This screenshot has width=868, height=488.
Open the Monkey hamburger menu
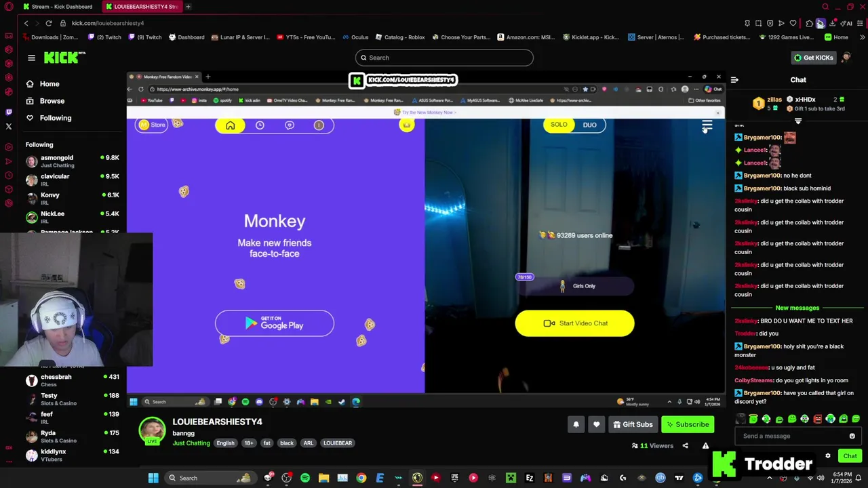[x=707, y=125]
